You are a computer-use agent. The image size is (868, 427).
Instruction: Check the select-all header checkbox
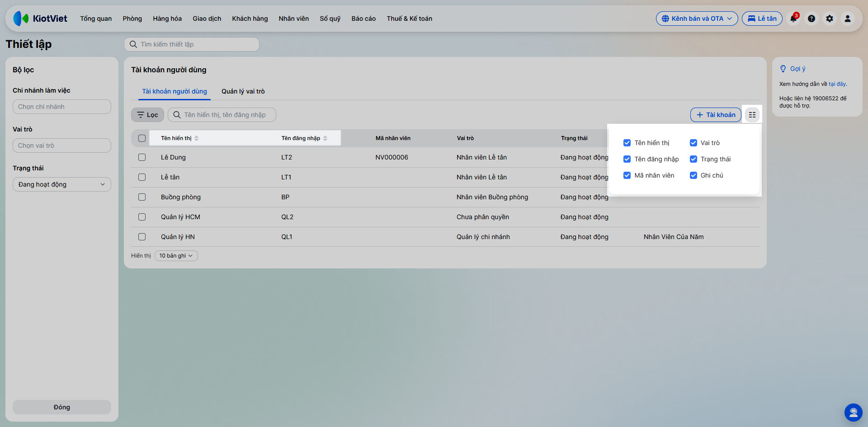(x=142, y=138)
